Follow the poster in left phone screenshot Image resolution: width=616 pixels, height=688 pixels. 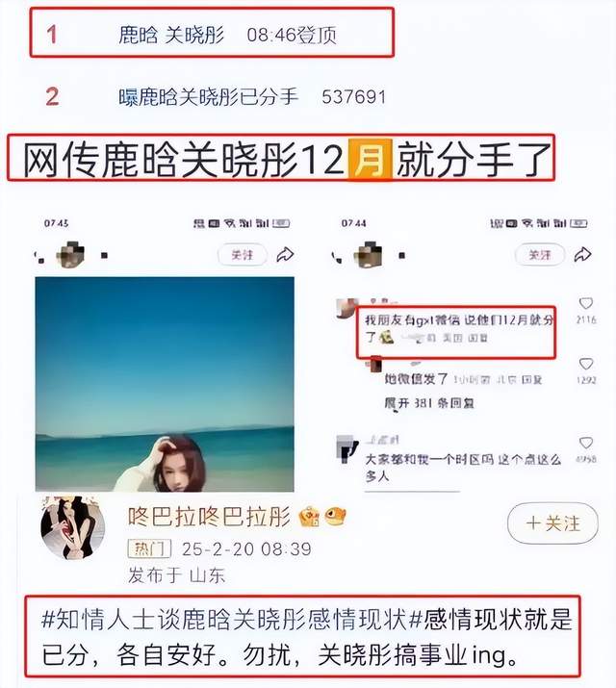click(243, 254)
